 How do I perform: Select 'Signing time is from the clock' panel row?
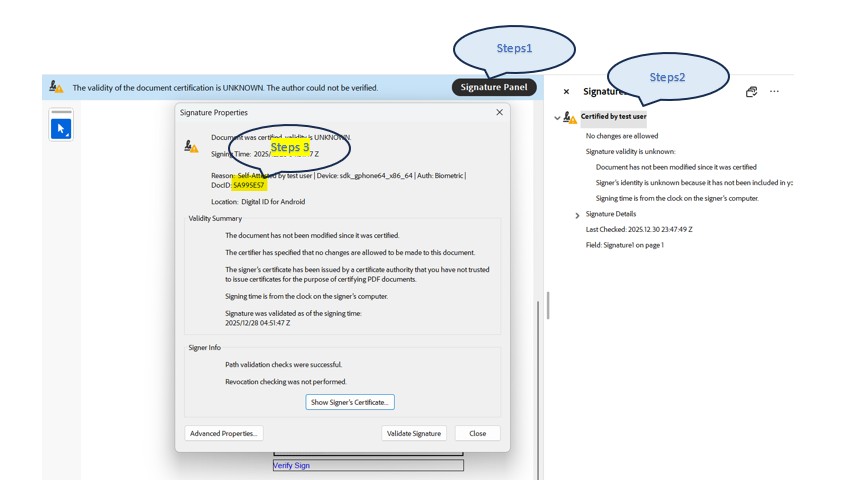click(x=677, y=198)
